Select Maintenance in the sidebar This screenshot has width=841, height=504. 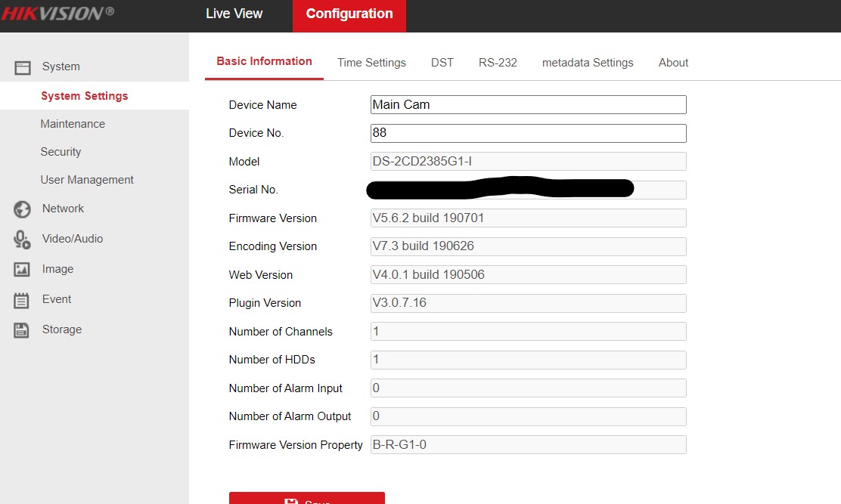tap(73, 124)
